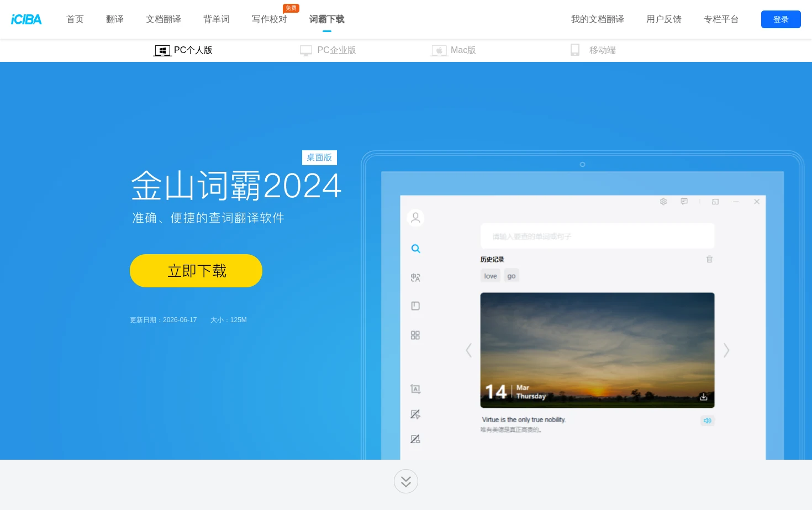Click the scroll-down double chevron button
The height and width of the screenshot is (510, 812).
pyautogui.click(x=406, y=481)
